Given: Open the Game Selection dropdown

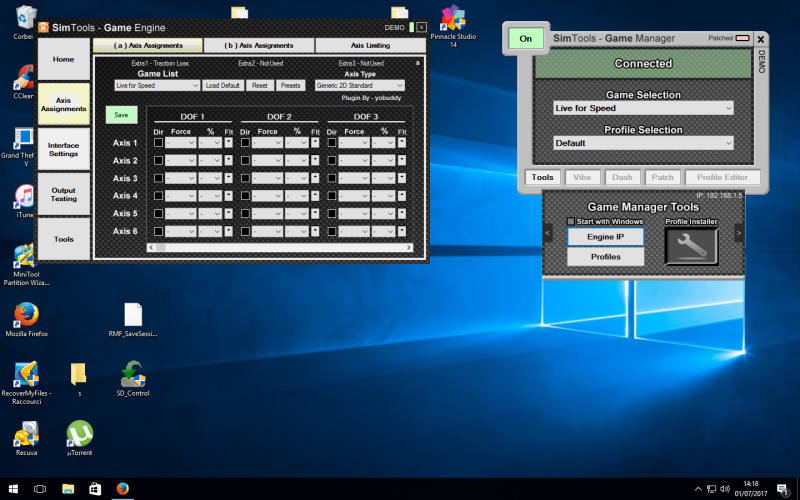Looking at the screenshot, I should click(x=643, y=108).
